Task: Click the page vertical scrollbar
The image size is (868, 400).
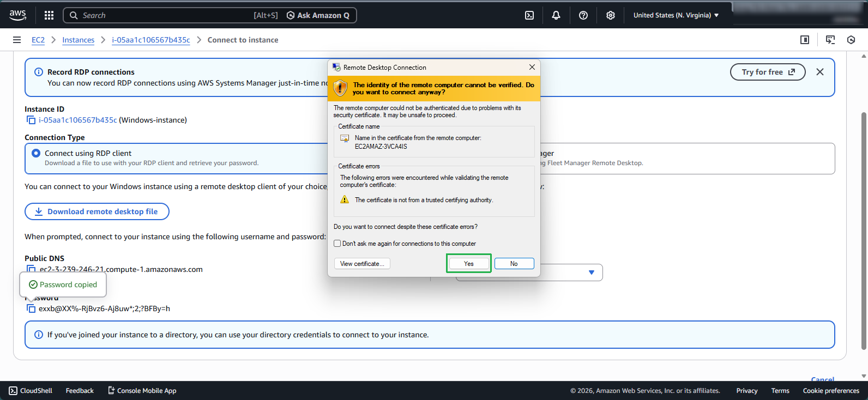Action: click(x=864, y=231)
